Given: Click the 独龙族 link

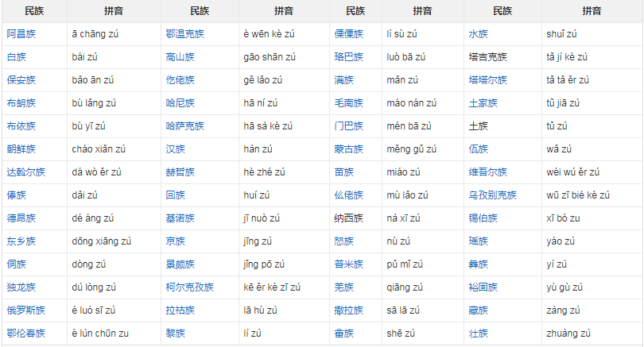Looking at the screenshot, I should 21,287.
